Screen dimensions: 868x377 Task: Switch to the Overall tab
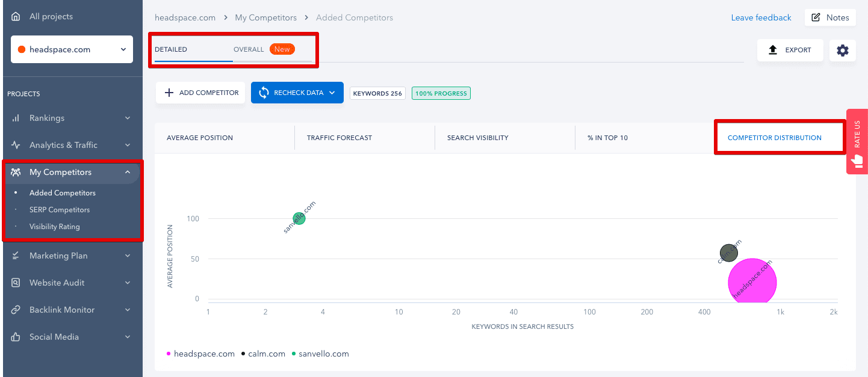[249, 49]
